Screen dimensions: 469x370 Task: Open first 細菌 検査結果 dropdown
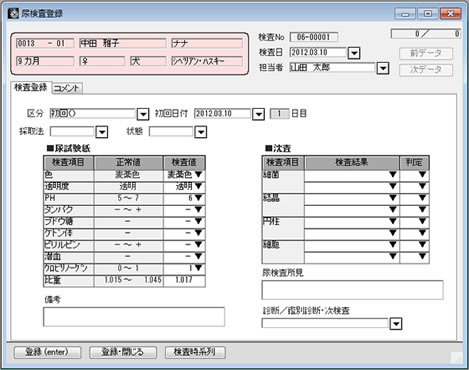(393, 174)
